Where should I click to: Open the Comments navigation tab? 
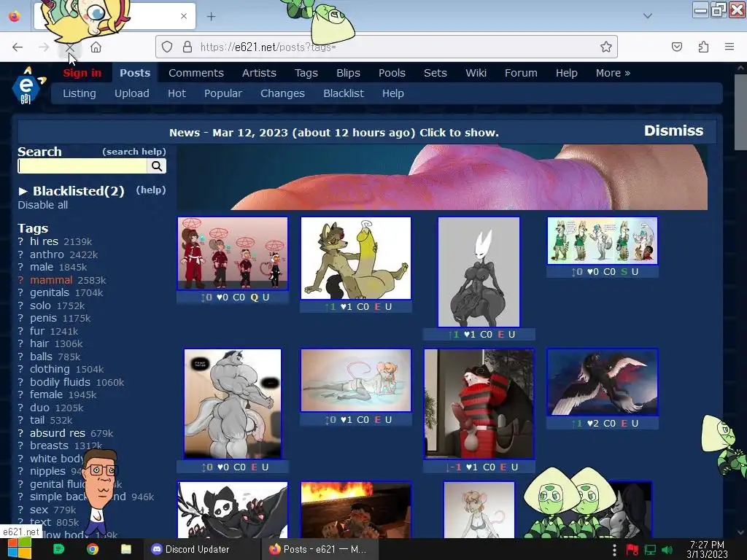point(196,73)
